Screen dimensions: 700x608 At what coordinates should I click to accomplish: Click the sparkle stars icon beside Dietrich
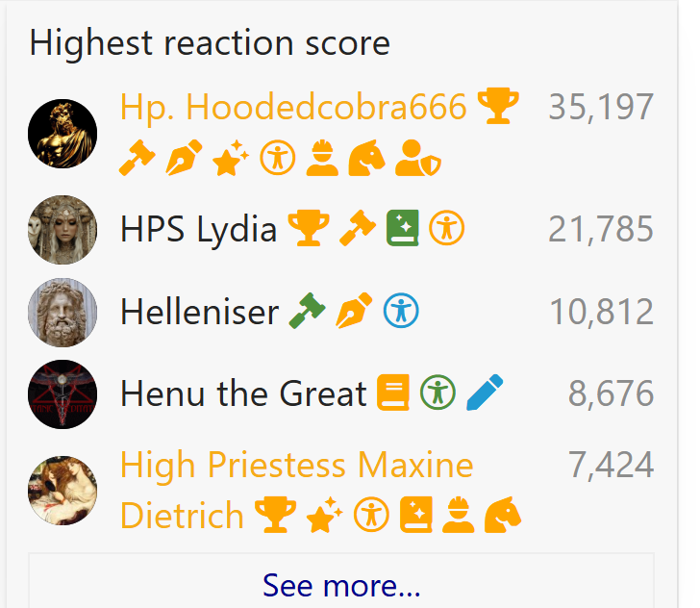325,515
